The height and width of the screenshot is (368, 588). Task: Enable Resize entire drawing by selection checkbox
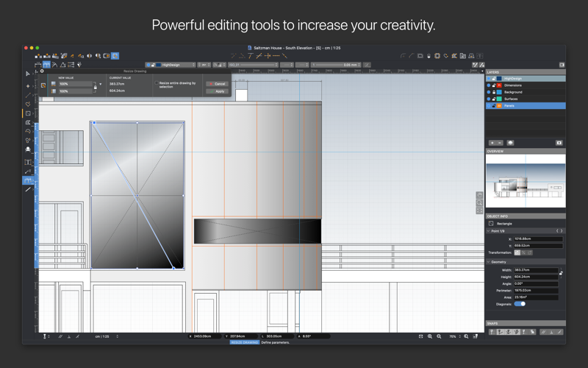pos(157,83)
